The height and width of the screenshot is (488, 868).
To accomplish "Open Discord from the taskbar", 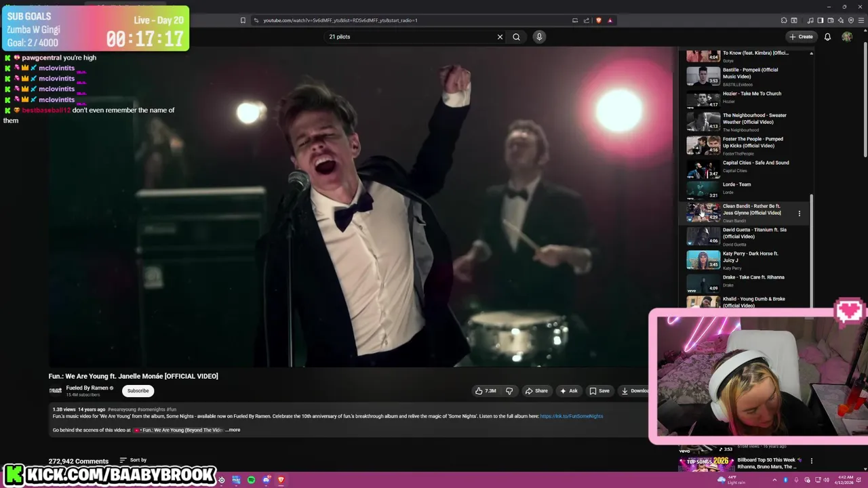I will pos(267,480).
